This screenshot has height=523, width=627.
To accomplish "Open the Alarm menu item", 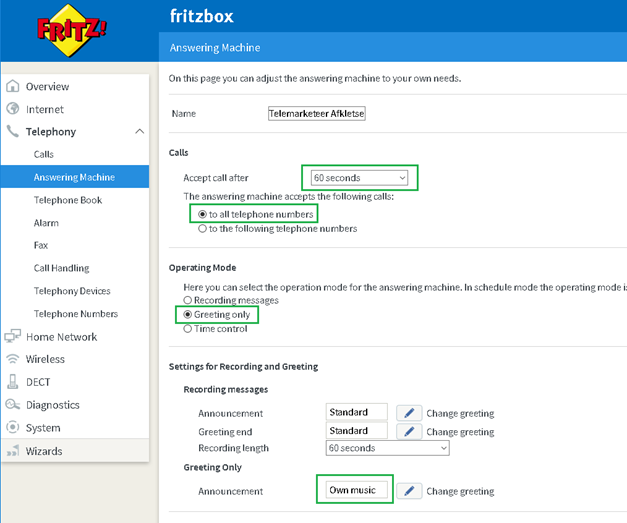I will click(x=46, y=223).
